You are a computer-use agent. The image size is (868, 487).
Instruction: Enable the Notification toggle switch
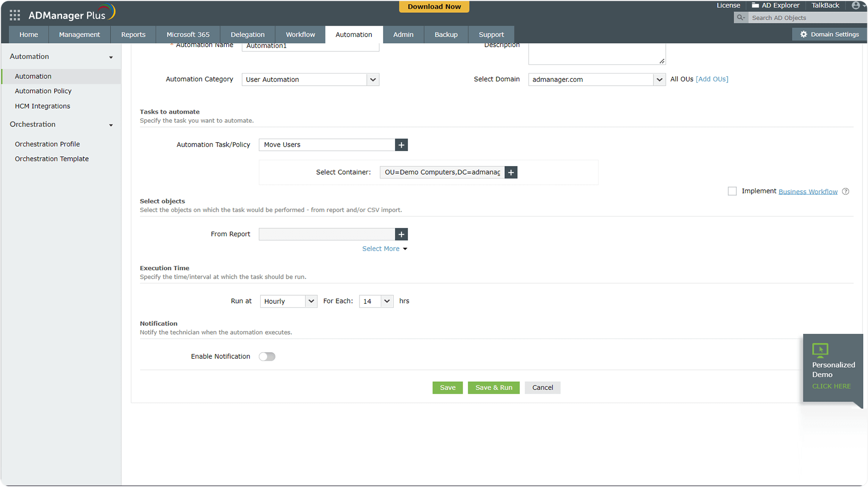pos(267,356)
